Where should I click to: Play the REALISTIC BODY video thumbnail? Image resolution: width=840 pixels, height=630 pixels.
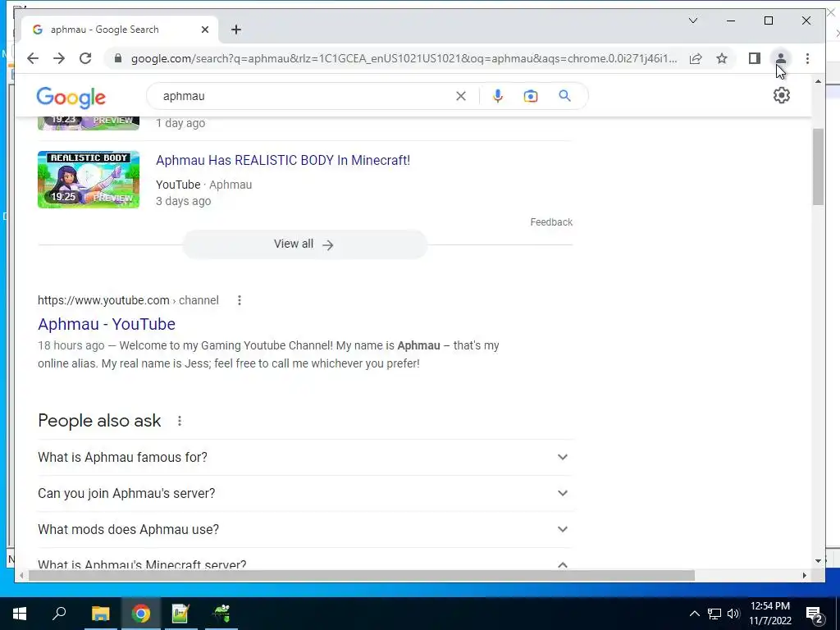89,180
